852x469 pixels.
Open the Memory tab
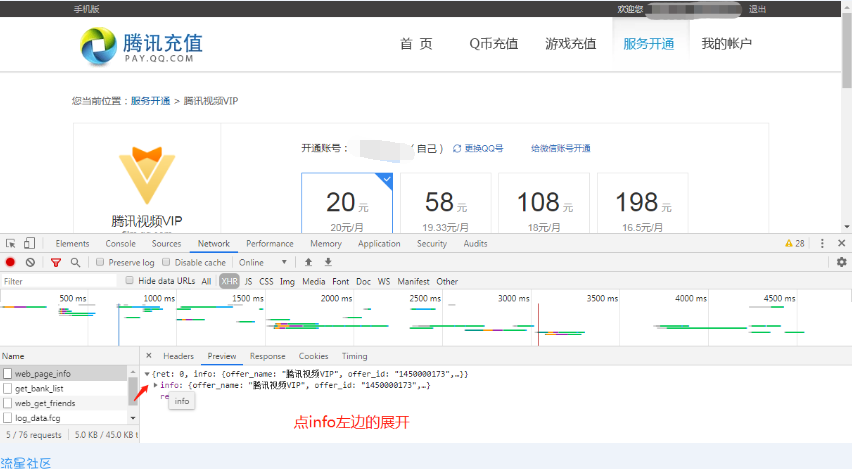pos(326,243)
